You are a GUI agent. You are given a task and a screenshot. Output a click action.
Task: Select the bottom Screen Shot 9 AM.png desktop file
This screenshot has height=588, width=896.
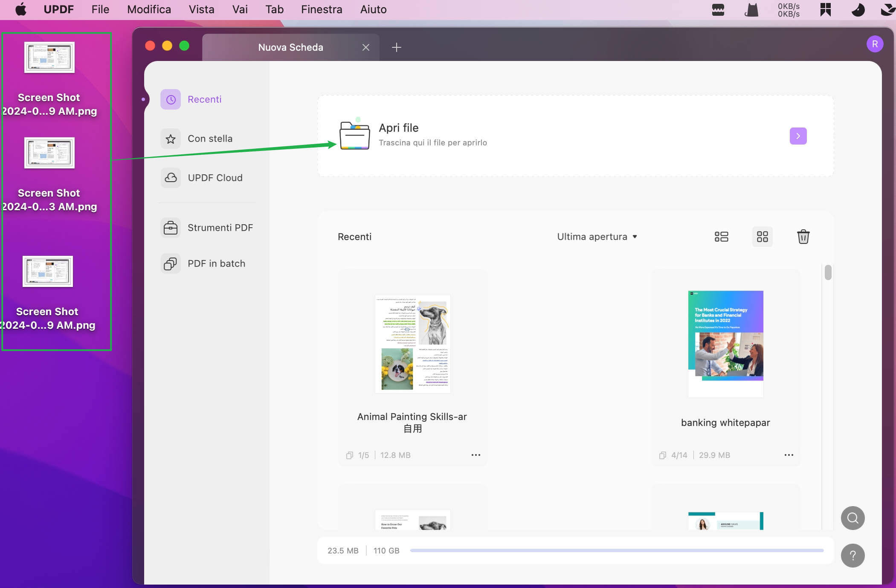click(47, 293)
